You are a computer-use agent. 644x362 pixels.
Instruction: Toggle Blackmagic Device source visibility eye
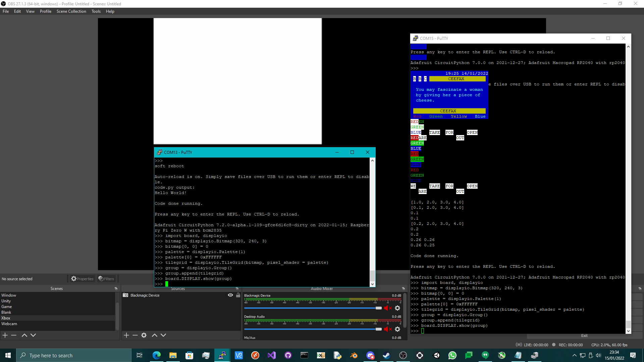[230, 295]
